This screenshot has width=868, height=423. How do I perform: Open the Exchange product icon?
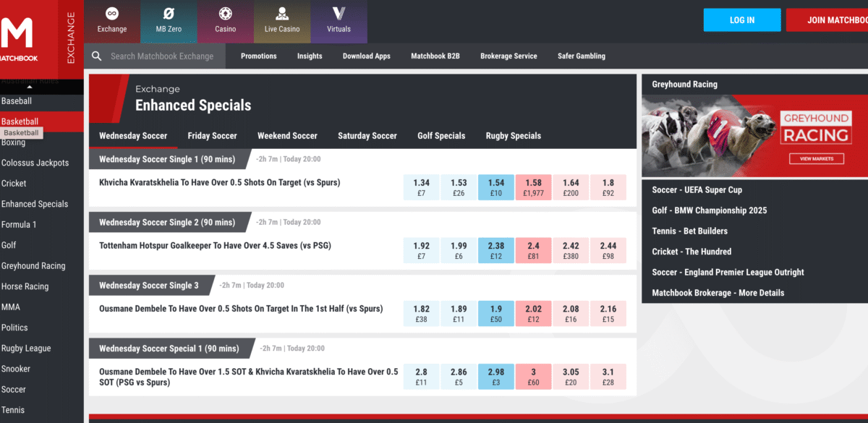pyautogui.click(x=112, y=14)
